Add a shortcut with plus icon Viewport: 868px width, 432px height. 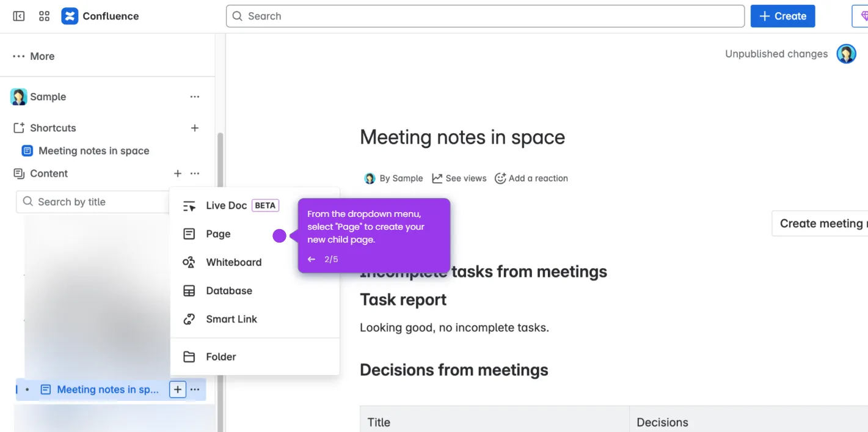(x=195, y=128)
